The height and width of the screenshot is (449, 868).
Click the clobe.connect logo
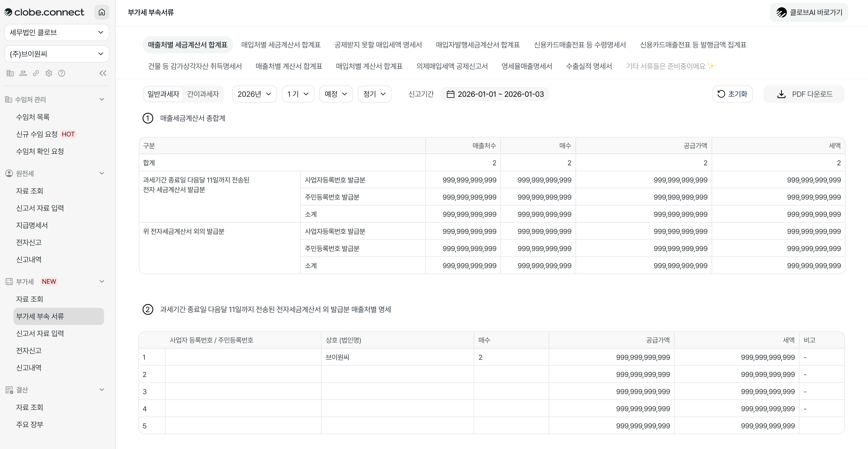click(44, 12)
